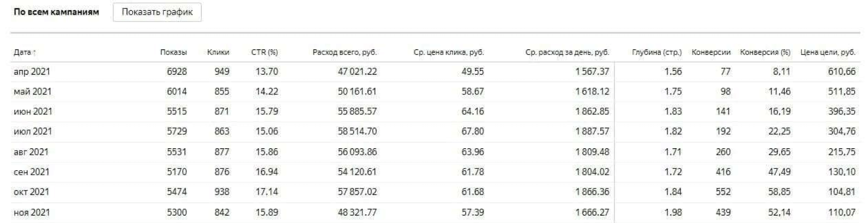Select the ноя 2021 row
868x223 pixels.
[32, 213]
